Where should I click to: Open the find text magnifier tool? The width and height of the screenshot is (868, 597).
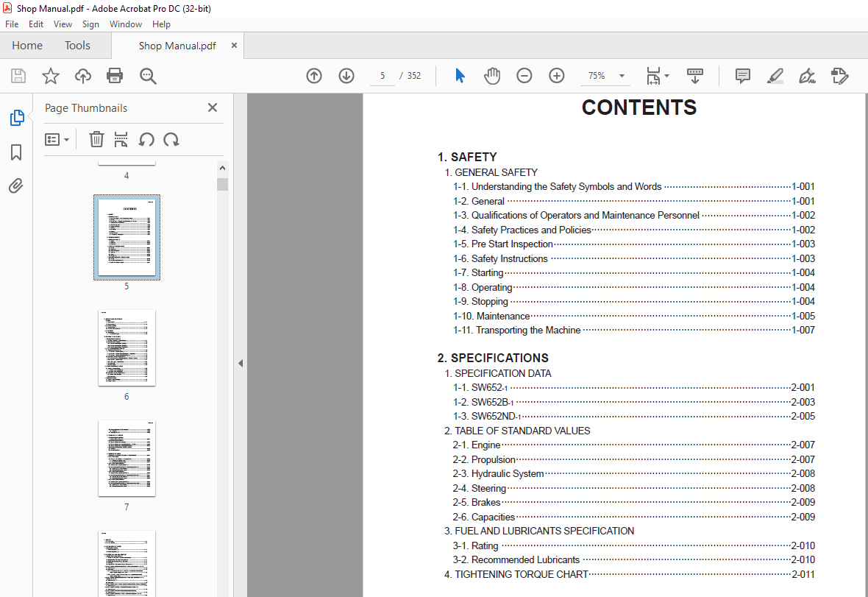click(148, 76)
